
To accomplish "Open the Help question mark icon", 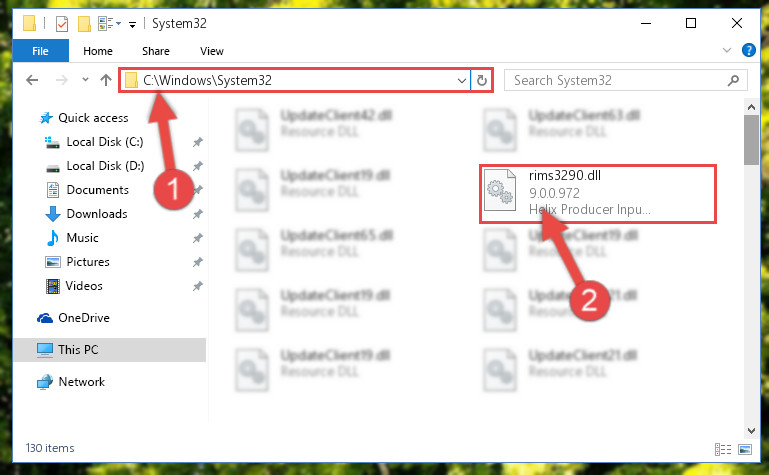I will 748,50.
